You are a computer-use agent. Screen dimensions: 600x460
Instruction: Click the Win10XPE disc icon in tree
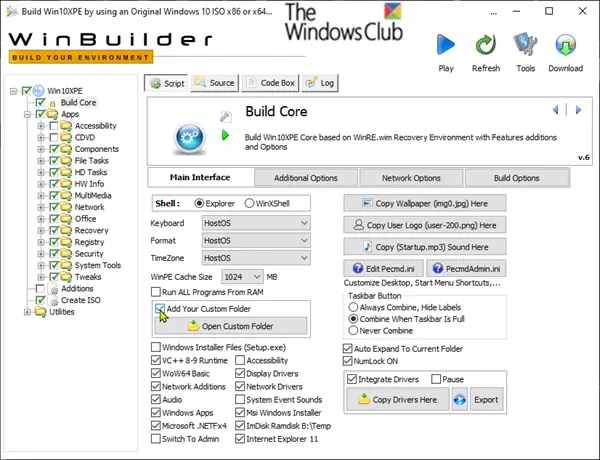point(38,91)
